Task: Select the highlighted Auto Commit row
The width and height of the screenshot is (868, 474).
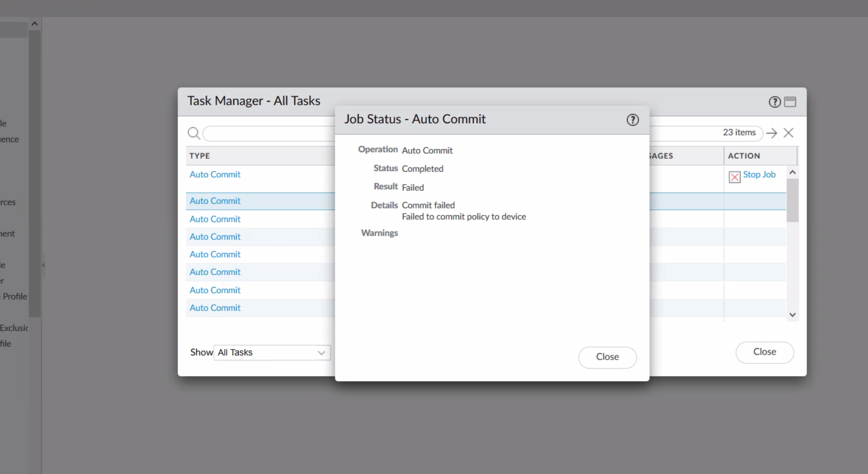Action: click(x=215, y=201)
